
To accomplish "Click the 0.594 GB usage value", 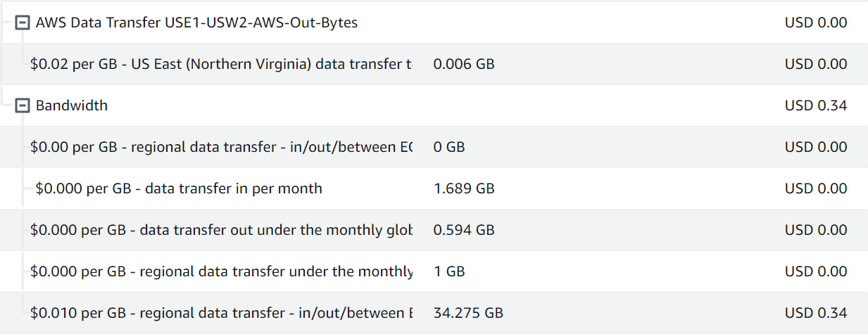I will coord(464,230).
